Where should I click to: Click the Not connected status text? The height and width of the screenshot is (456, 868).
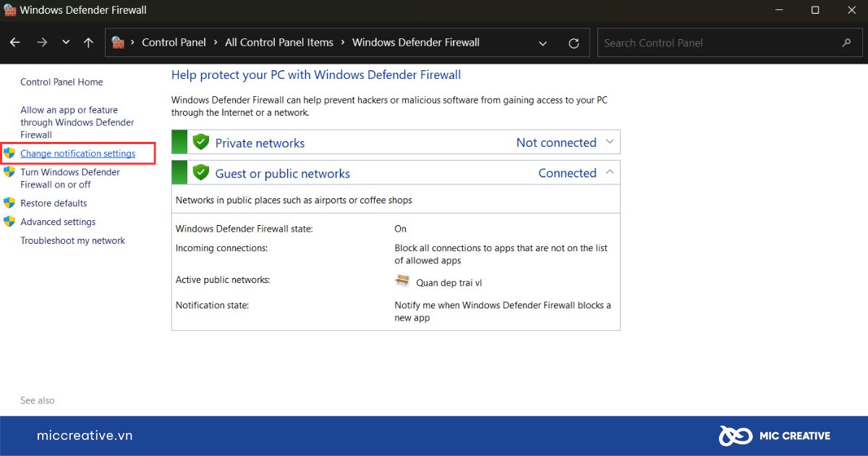click(x=556, y=143)
